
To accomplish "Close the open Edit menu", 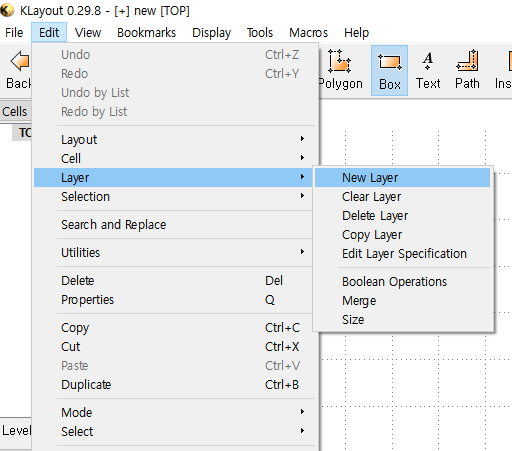I will pyautogui.click(x=49, y=33).
